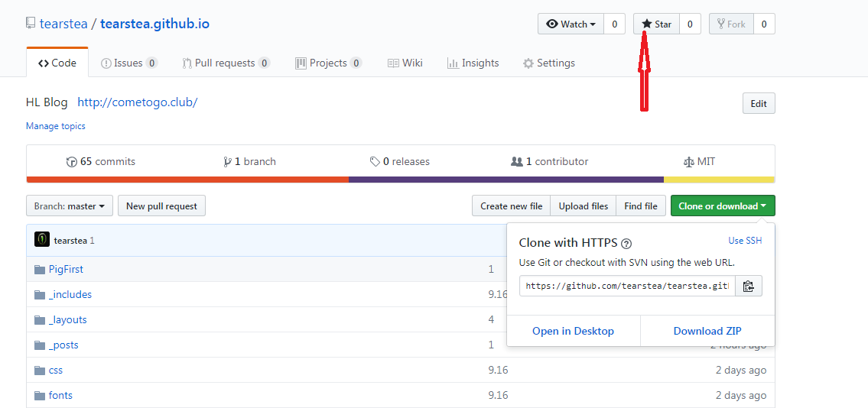The image size is (868, 408).
Task: Click the repository book icon beside tearstea
Action: [30, 24]
